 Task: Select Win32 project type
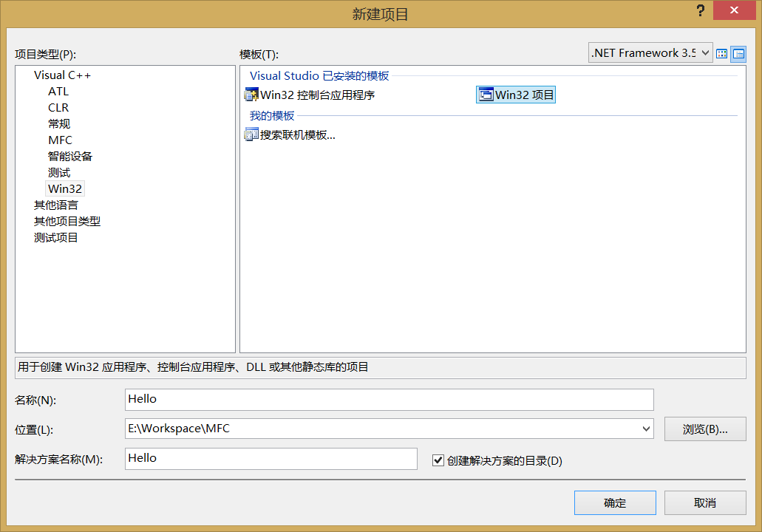pyautogui.click(x=65, y=188)
